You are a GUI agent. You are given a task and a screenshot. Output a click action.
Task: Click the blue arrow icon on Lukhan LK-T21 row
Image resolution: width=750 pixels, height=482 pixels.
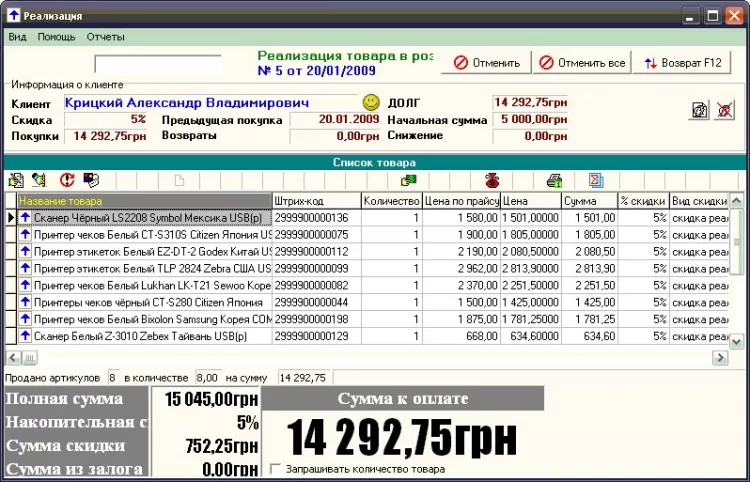coord(25,285)
